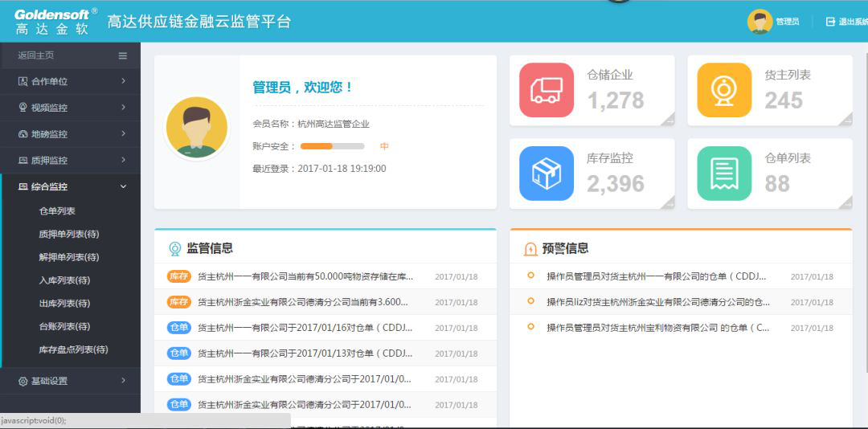Select 质押单列表(待) submenu item

[69, 235]
